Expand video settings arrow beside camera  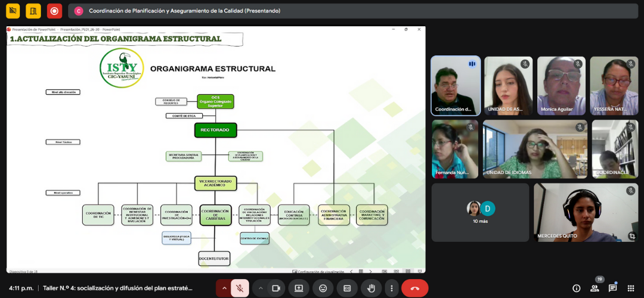pyautogui.click(x=261, y=288)
